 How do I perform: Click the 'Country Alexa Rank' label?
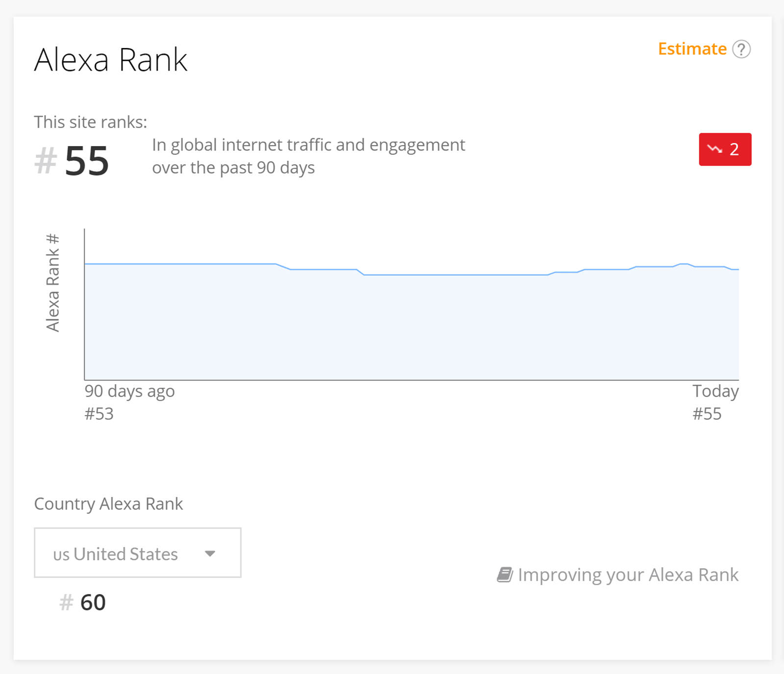(x=108, y=504)
